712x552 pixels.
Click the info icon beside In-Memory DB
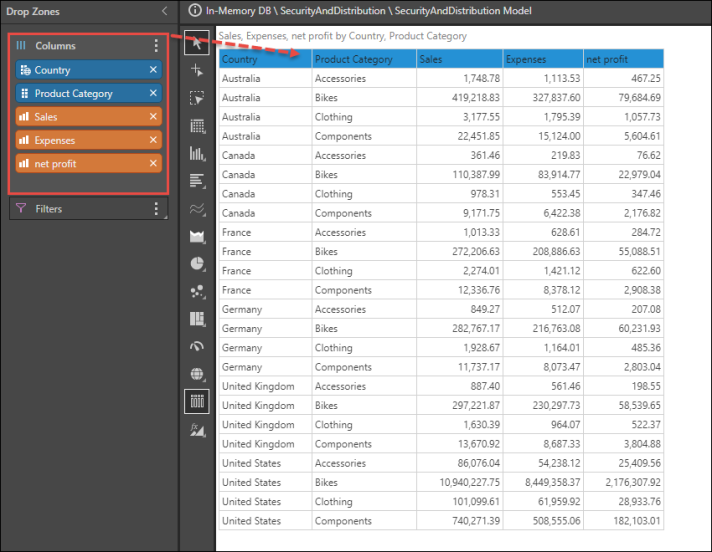195,11
